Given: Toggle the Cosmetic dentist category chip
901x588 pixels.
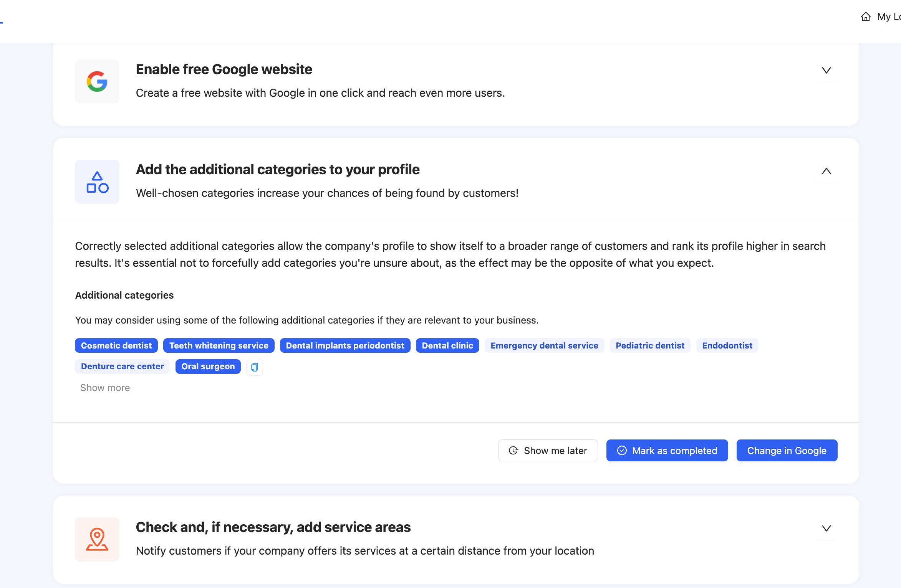Looking at the screenshot, I should tap(116, 345).
